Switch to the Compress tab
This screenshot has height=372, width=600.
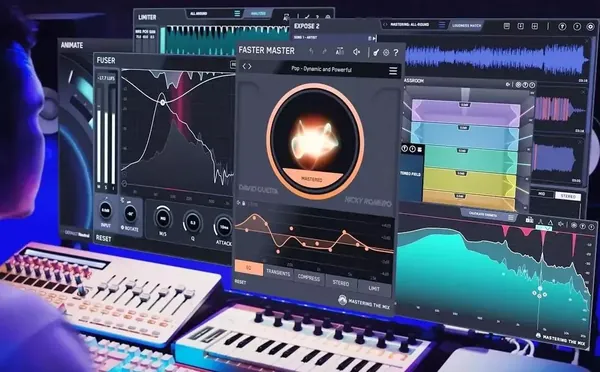(x=308, y=278)
